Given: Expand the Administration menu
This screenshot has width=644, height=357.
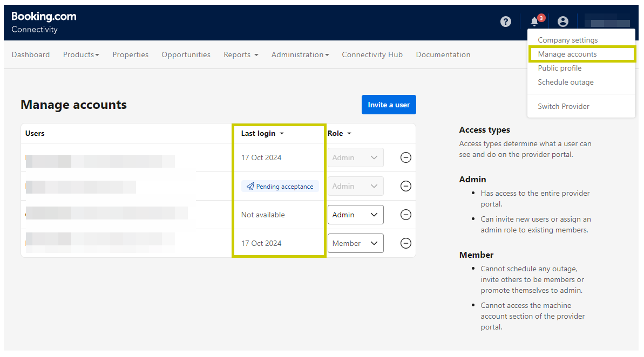Looking at the screenshot, I should [300, 54].
